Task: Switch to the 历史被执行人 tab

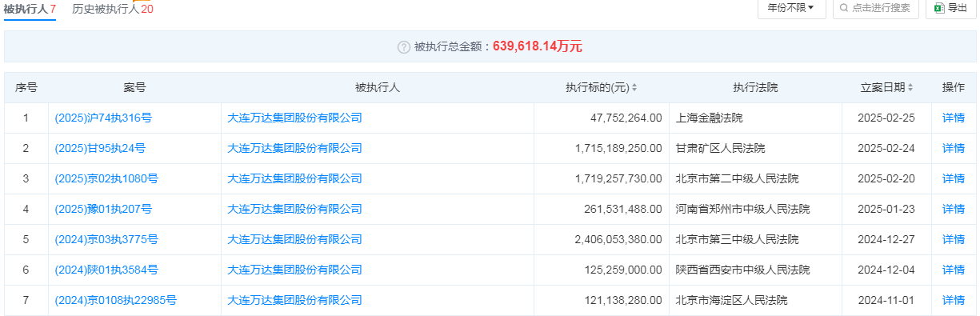Action: (x=113, y=10)
